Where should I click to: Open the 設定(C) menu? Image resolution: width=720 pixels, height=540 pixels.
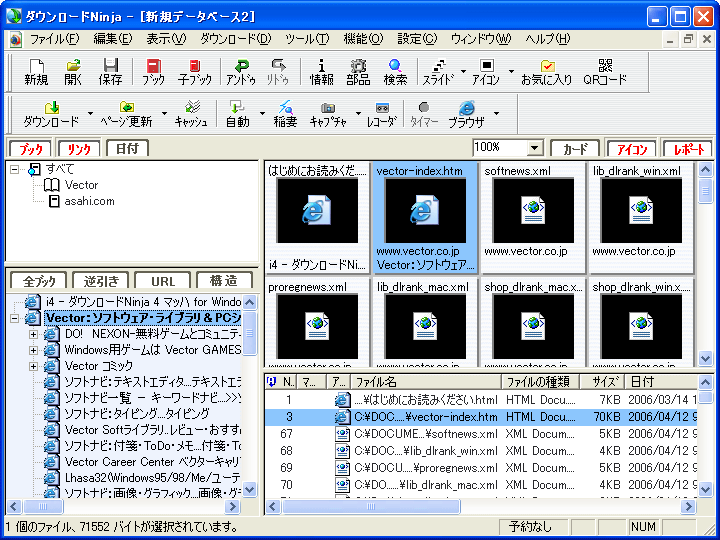417,39
